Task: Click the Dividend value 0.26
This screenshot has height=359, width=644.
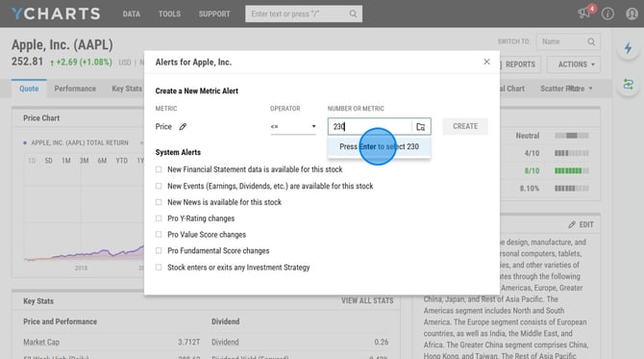Action: coord(382,342)
